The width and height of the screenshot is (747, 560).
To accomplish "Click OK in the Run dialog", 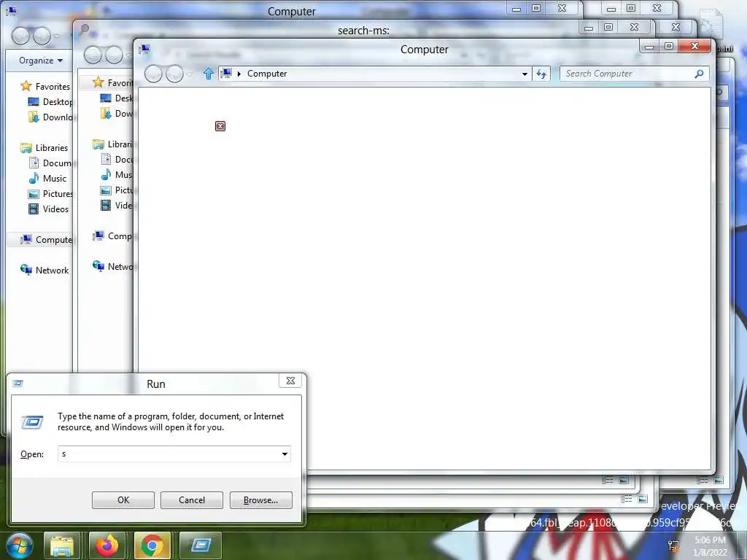I will pyautogui.click(x=123, y=500).
